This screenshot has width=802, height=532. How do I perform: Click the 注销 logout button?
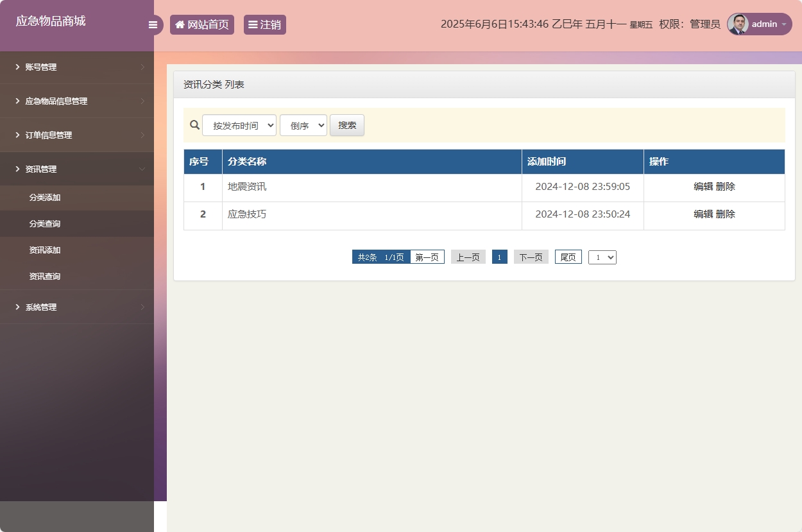[x=265, y=24]
